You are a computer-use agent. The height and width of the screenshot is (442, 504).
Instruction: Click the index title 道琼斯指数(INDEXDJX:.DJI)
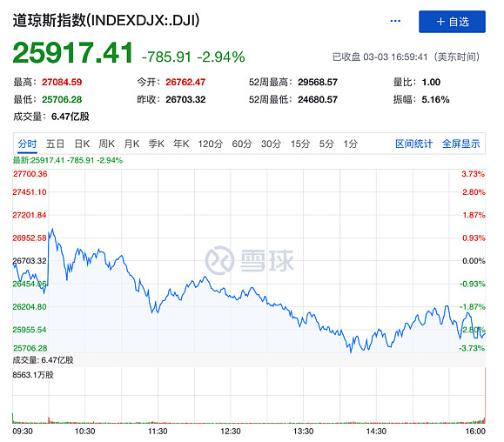(106, 21)
